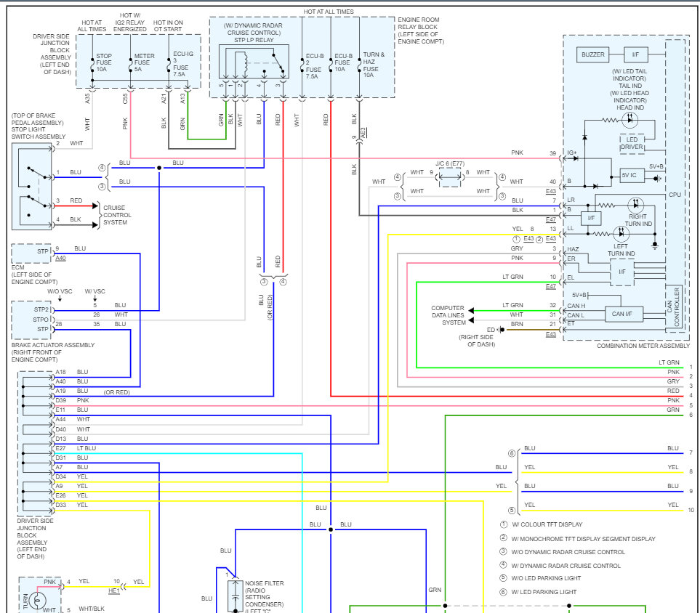Image resolution: width=700 pixels, height=613 pixels.
Task: Select junction block terminal D33
Action: coord(60,505)
